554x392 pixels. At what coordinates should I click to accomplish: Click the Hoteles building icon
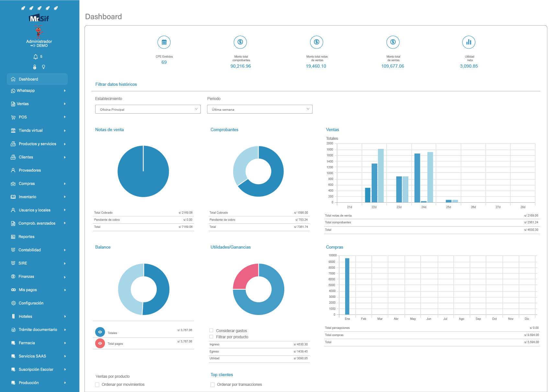(x=13, y=316)
